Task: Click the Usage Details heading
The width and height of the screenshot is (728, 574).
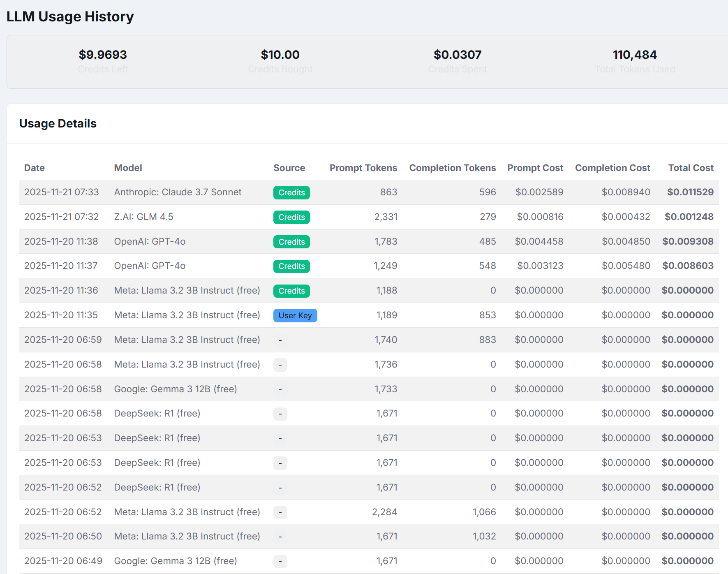Action: 58,123
